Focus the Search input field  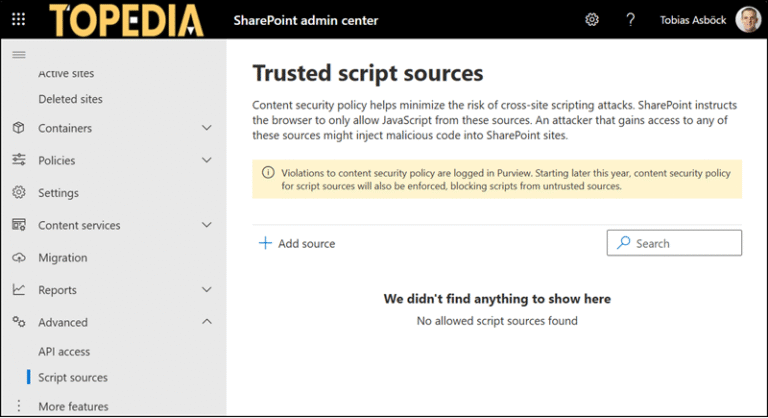tap(674, 243)
